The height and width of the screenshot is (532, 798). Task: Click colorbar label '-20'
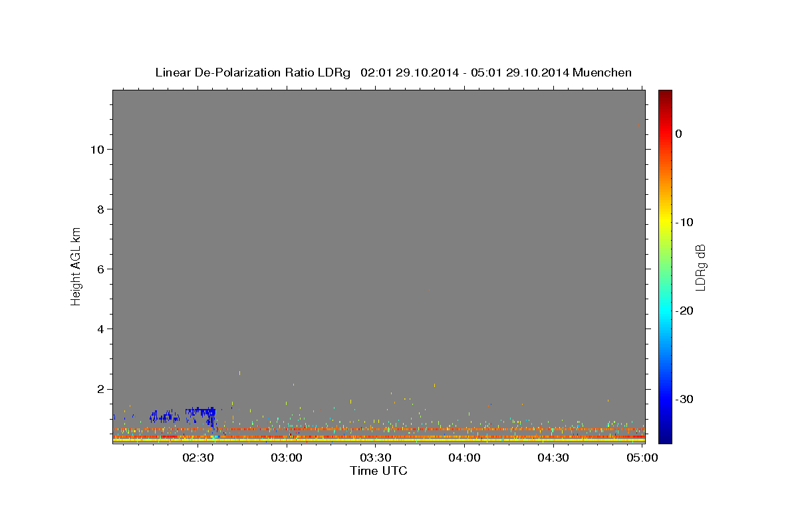click(x=684, y=311)
